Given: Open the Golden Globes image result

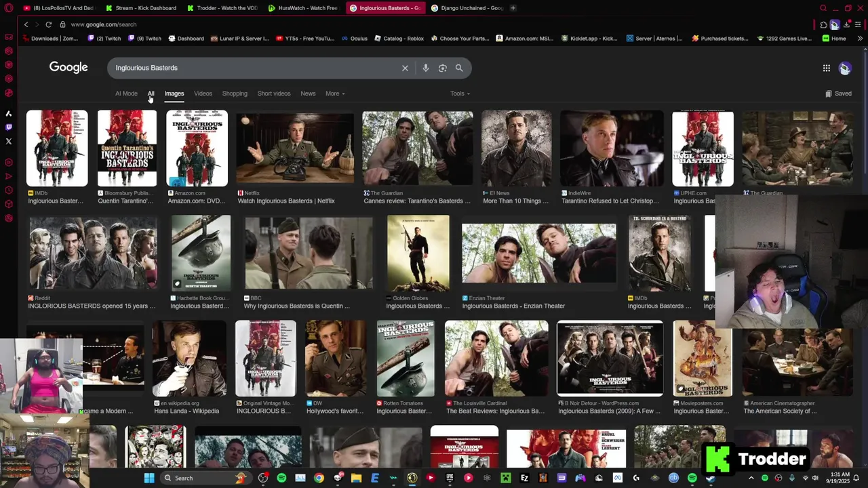Looking at the screenshot, I should click(x=418, y=253).
